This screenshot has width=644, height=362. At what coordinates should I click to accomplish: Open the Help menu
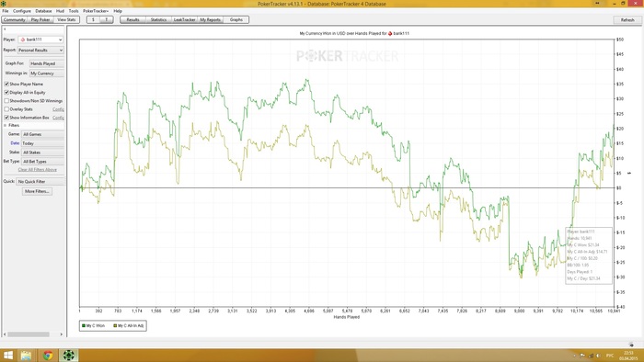(118, 11)
